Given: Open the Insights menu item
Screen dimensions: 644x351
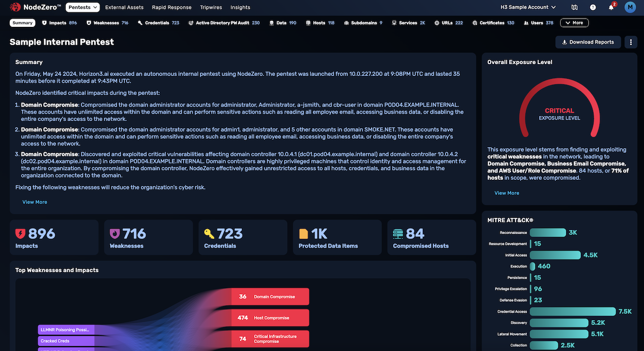Looking at the screenshot, I should point(240,7).
